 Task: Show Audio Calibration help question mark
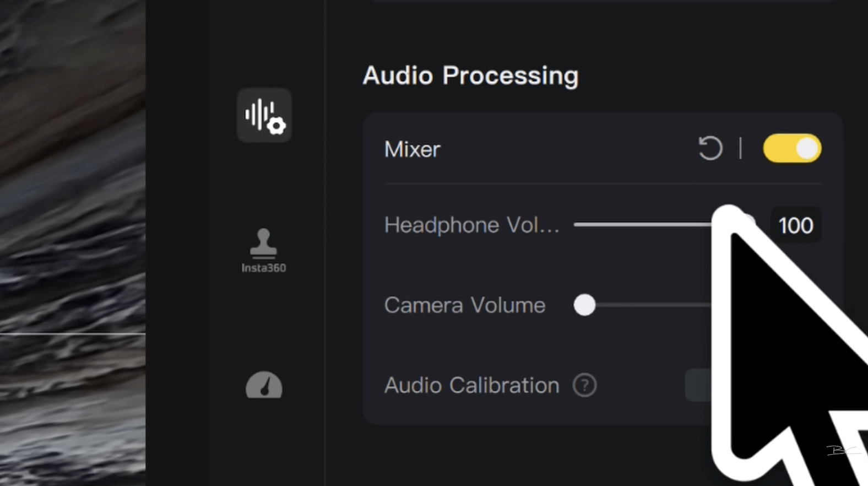[584, 385]
